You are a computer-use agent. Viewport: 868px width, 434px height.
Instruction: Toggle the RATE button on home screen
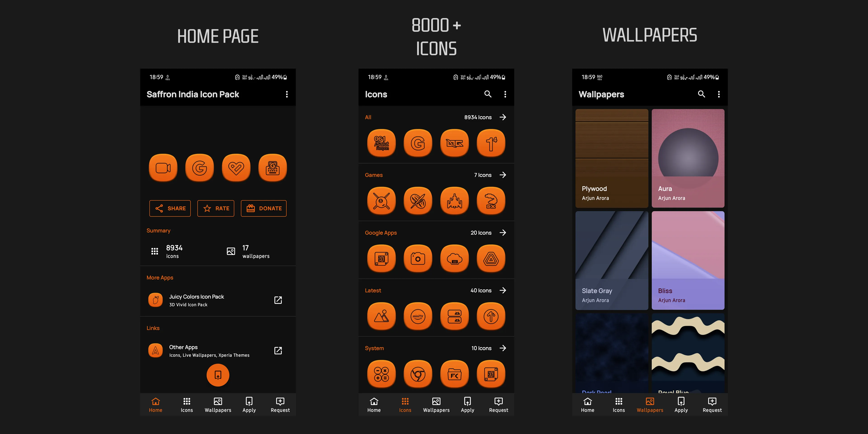click(217, 208)
